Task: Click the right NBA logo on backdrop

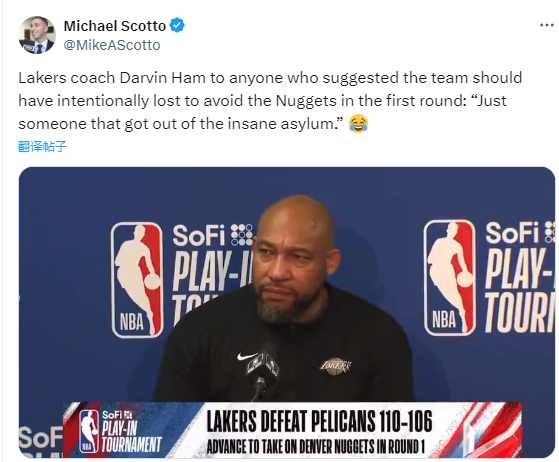Action: [450, 278]
